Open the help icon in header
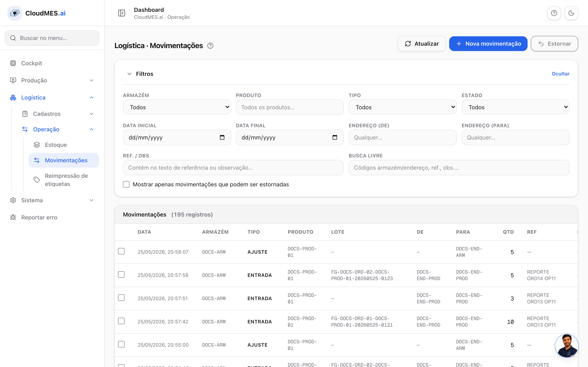This screenshot has width=588, height=367. [x=554, y=13]
